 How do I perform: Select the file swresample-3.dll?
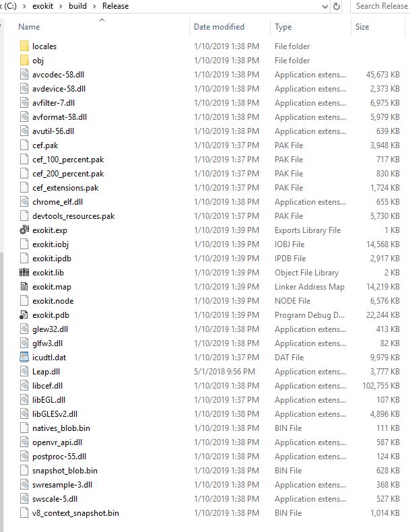[x=62, y=485]
